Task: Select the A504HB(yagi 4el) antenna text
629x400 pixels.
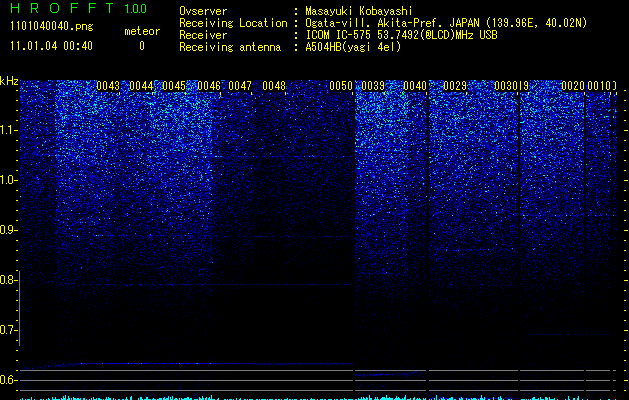Action: (x=353, y=47)
